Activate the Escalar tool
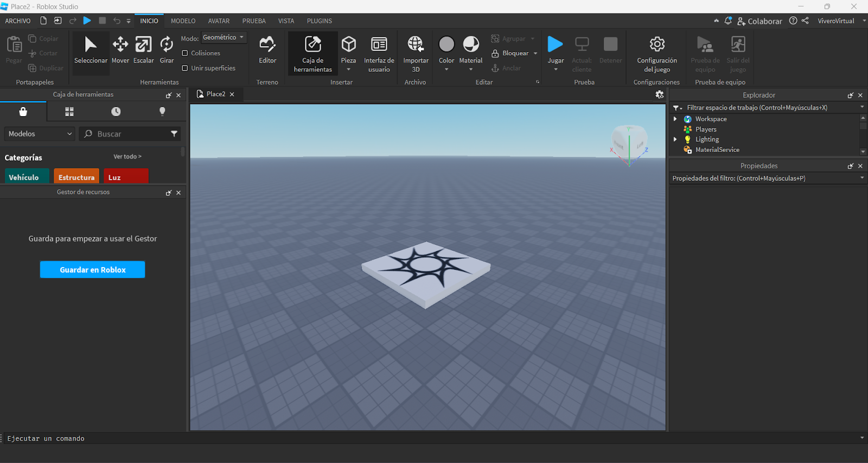 click(x=144, y=50)
